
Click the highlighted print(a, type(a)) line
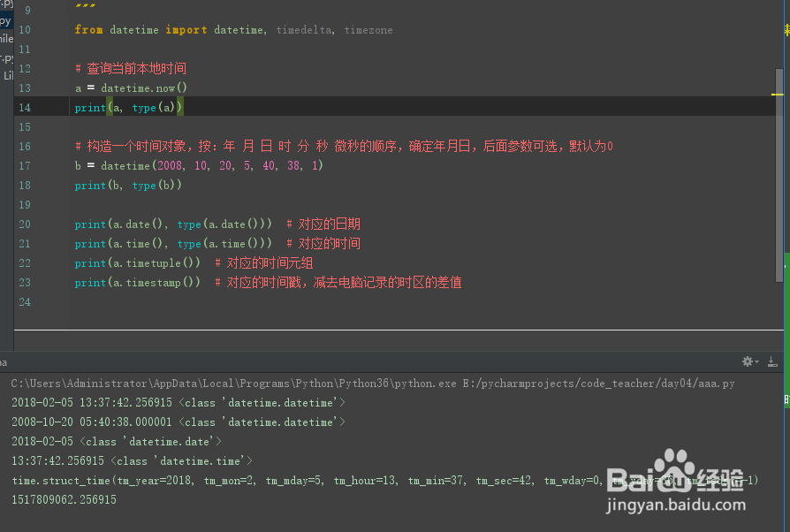click(128, 107)
